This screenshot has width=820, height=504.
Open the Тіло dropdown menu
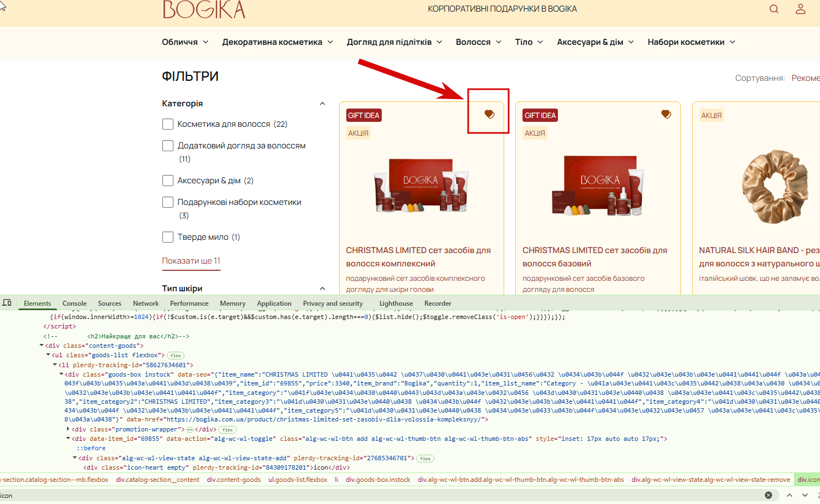pyautogui.click(x=529, y=42)
